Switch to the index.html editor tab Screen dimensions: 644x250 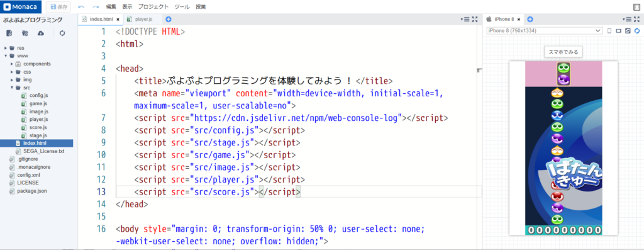[x=101, y=19]
